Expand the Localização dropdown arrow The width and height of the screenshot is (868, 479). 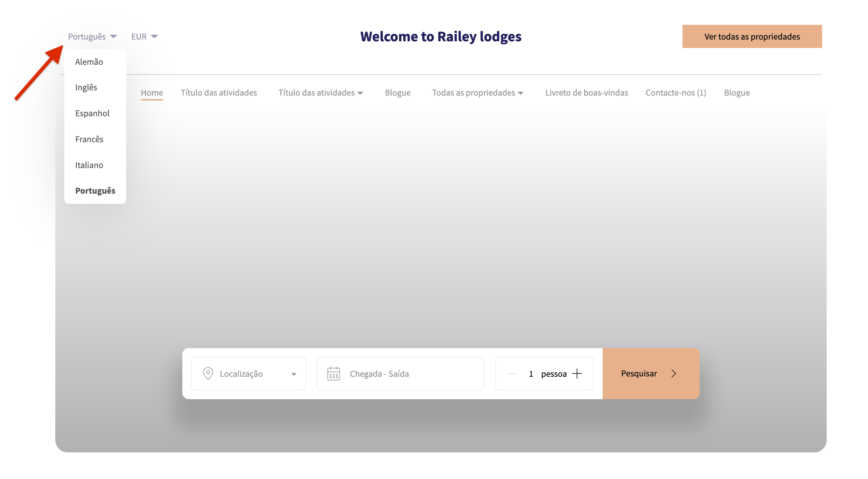point(294,374)
